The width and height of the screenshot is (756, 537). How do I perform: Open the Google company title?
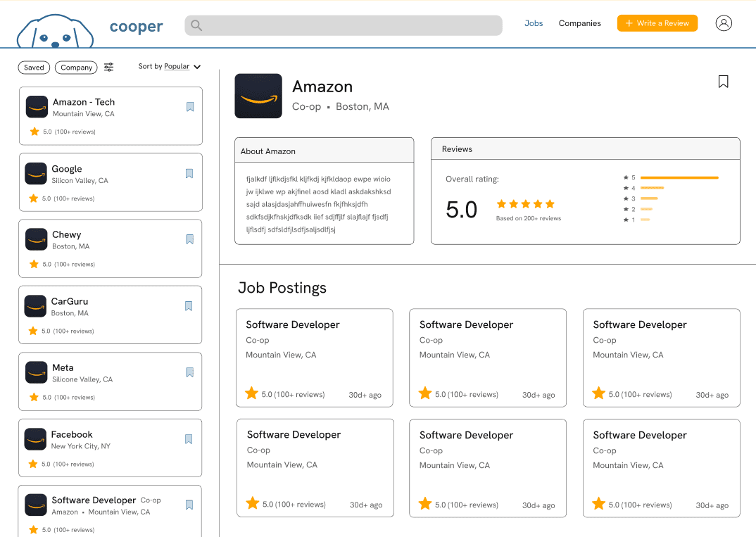pyautogui.click(x=67, y=169)
